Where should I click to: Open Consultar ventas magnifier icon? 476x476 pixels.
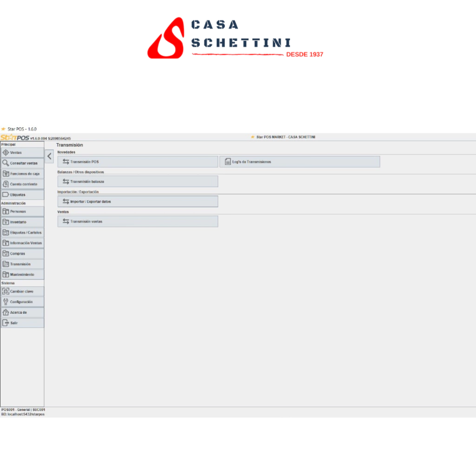6,163
